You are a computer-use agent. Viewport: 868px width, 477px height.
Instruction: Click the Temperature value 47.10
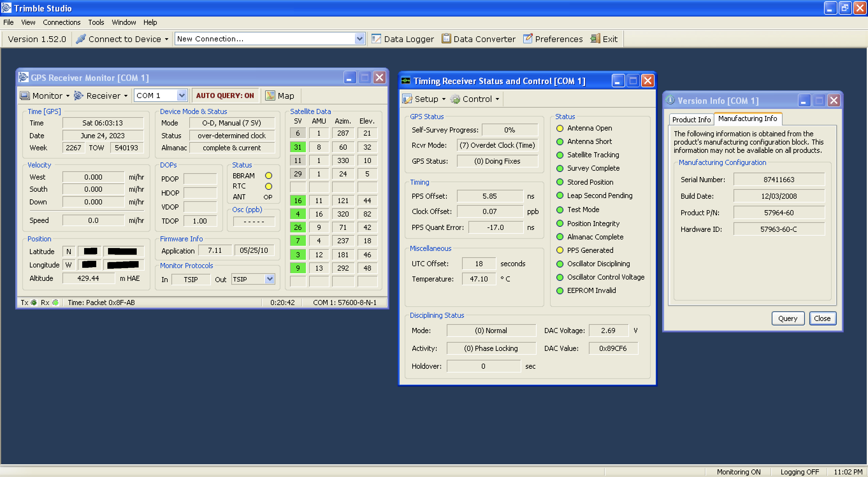(479, 279)
